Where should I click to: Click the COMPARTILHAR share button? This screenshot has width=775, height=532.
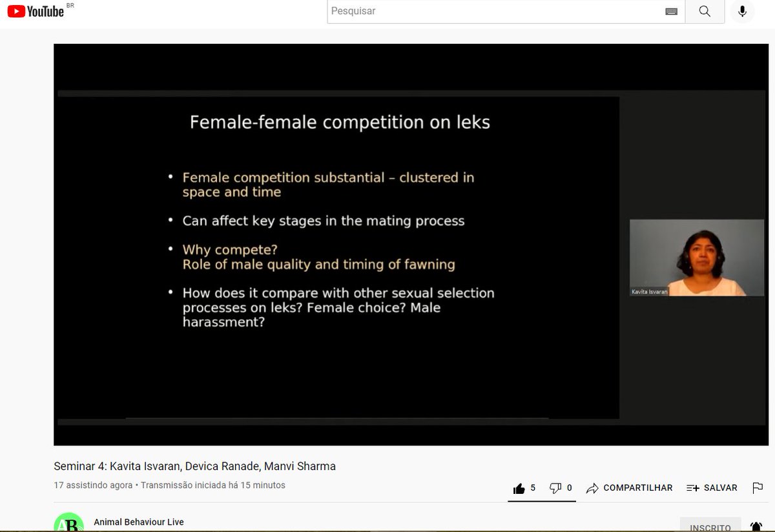click(x=630, y=488)
